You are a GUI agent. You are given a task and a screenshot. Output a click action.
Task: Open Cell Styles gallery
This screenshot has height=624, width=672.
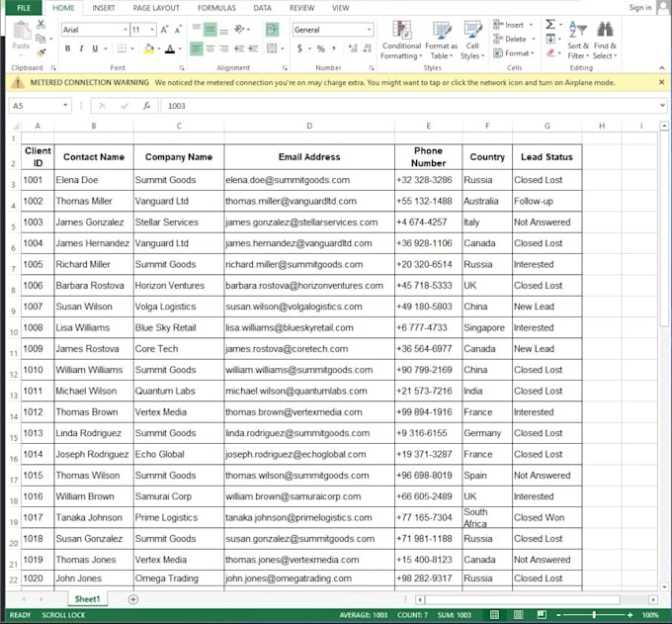click(x=472, y=41)
